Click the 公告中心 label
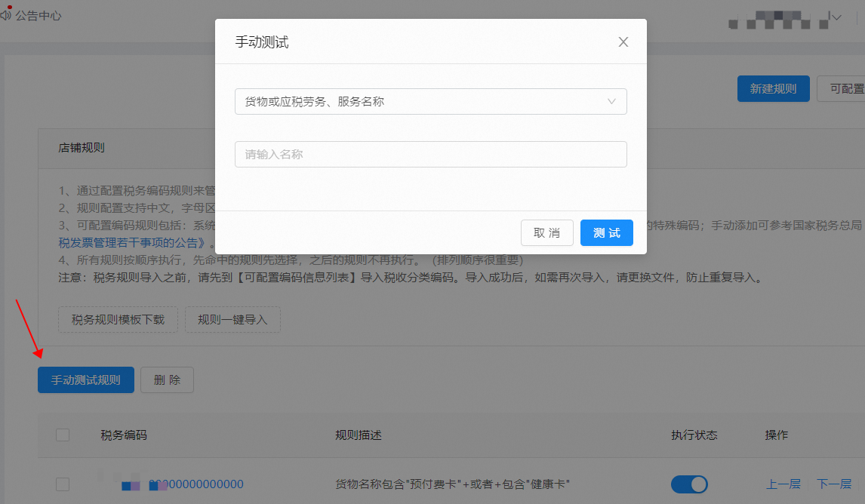This screenshot has height=504, width=865. tap(38, 15)
